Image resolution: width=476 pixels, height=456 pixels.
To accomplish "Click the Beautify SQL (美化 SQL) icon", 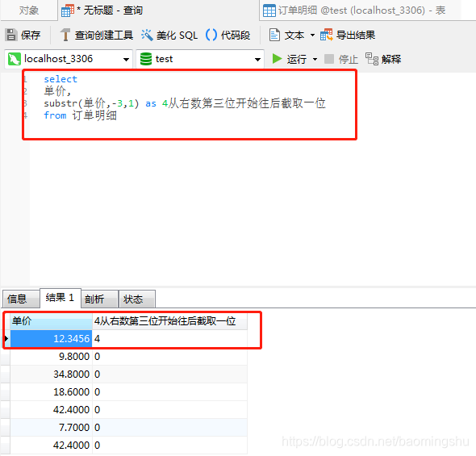I will point(147,35).
